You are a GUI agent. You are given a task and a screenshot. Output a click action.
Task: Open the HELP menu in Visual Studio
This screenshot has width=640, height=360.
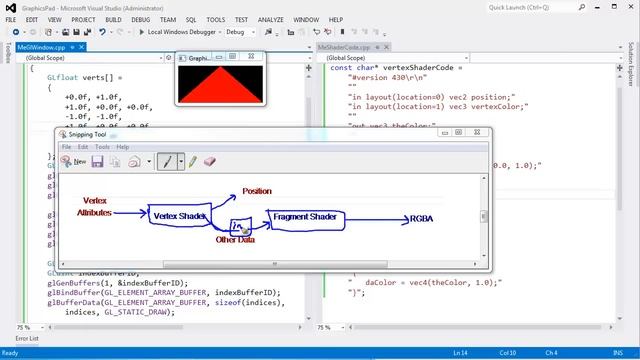click(336, 20)
